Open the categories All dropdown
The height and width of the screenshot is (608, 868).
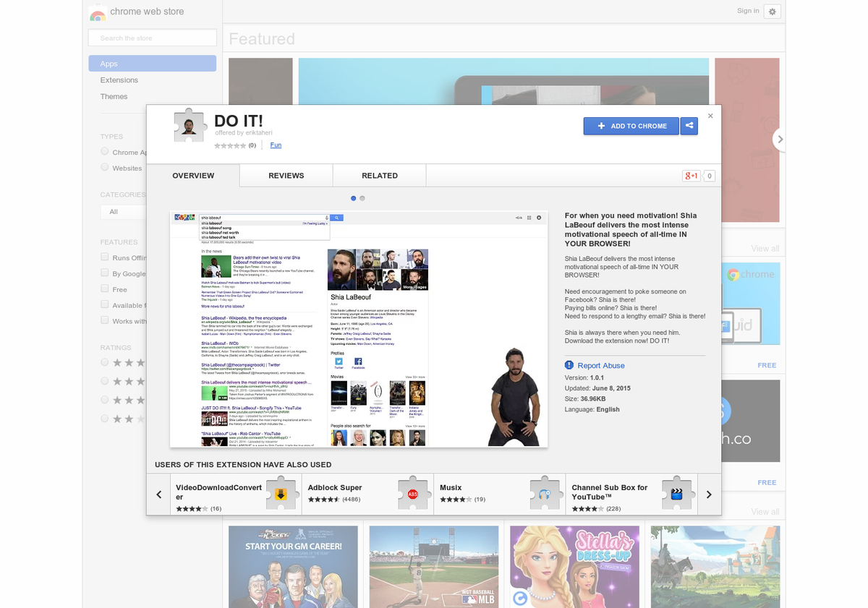[x=124, y=212]
